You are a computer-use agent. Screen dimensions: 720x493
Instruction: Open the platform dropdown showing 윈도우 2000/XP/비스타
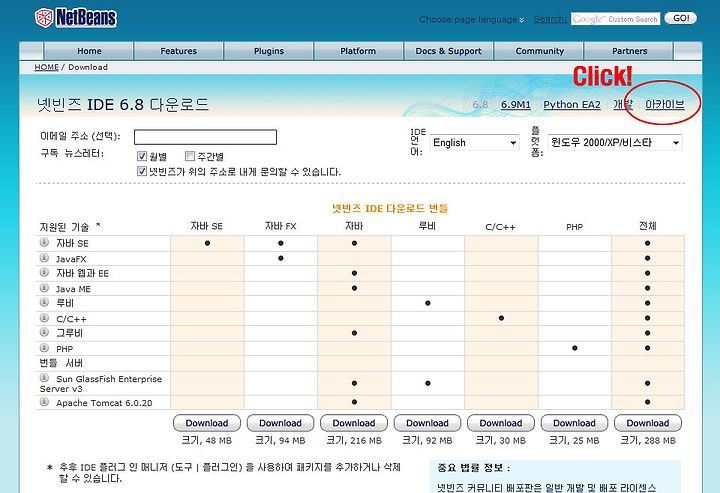pos(614,142)
